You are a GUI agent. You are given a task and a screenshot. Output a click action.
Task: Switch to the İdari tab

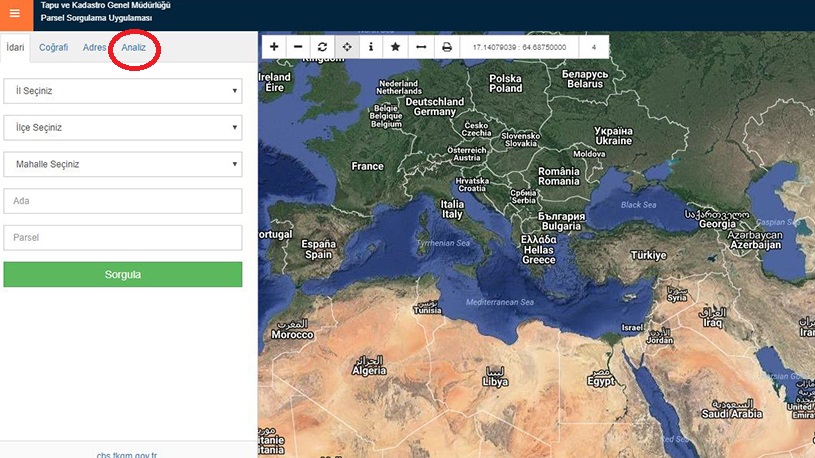(x=15, y=47)
